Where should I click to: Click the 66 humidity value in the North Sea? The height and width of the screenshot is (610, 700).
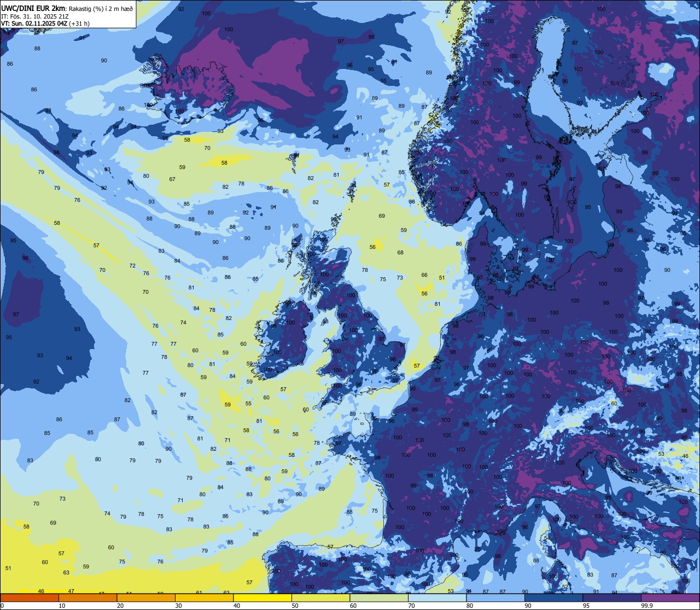424,275
